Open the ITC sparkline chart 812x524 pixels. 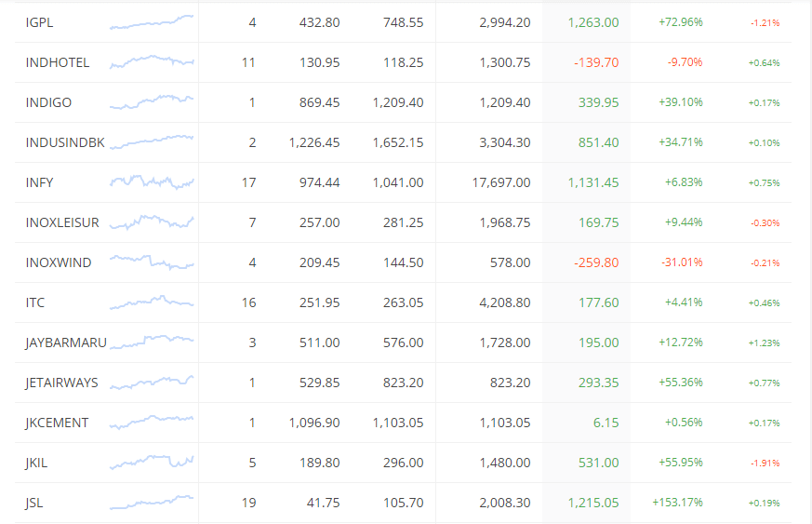tap(152, 302)
